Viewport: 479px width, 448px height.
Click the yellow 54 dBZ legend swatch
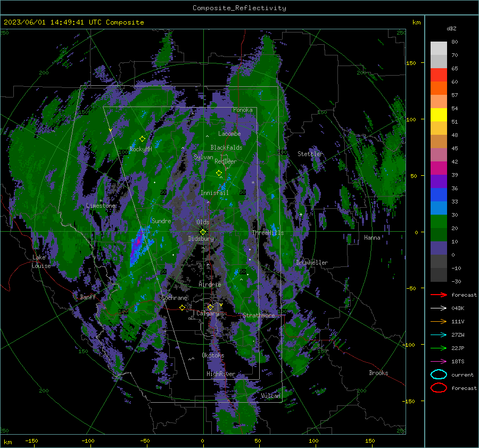point(439,115)
